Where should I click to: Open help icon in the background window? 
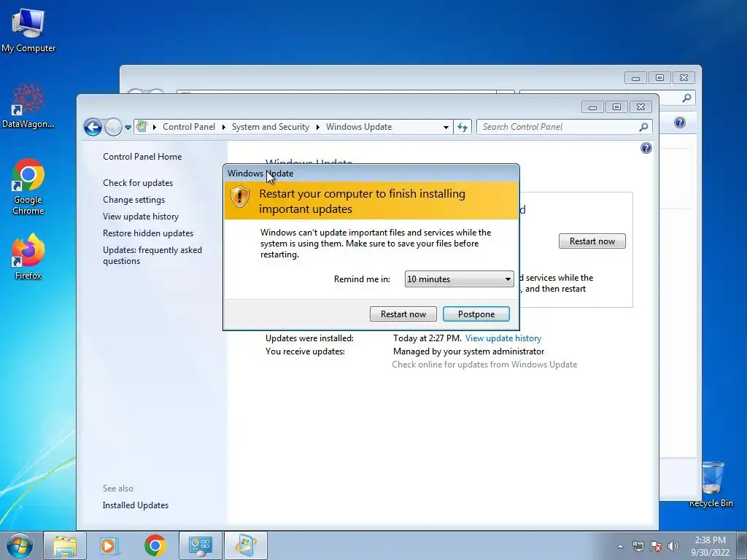[x=680, y=122]
